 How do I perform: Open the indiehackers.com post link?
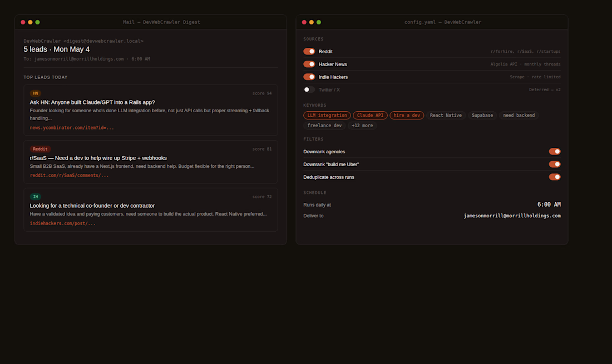[62, 223]
